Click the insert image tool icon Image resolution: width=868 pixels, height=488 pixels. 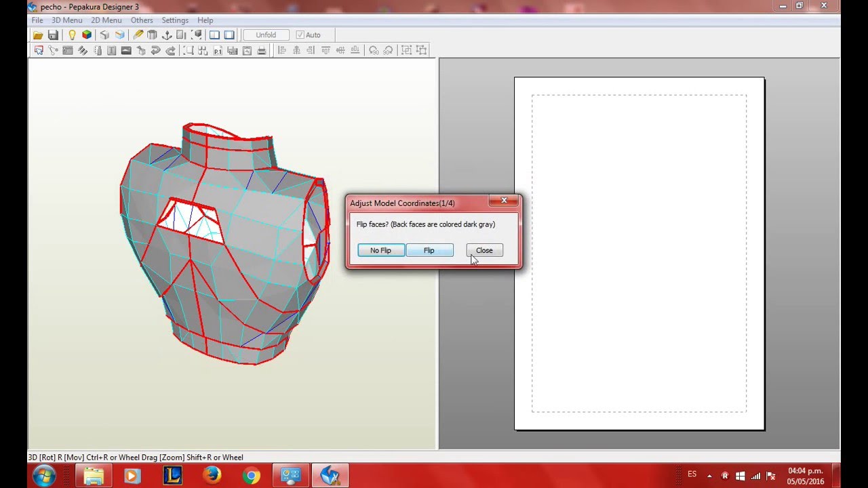click(x=126, y=50)
